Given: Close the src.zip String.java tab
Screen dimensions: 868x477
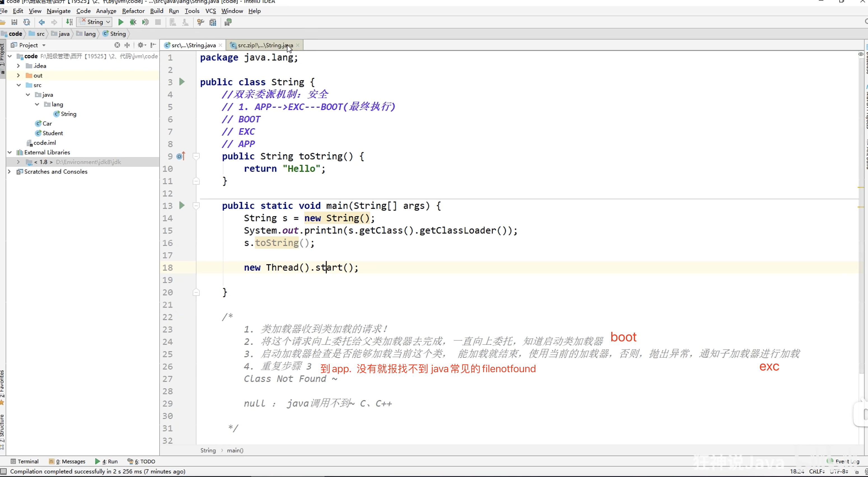Looking at the screenshot, I should 298,45.
